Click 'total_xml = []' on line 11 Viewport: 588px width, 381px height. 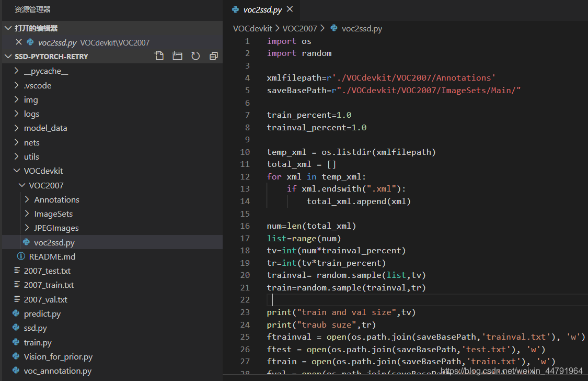302,164
